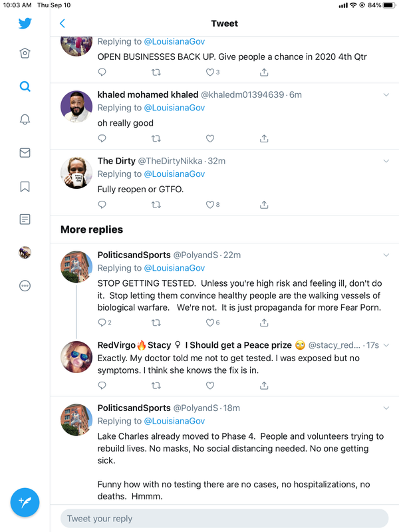399x532 pixels.
Task: Open the Home icon in sidebar
Action: (25, 54)
